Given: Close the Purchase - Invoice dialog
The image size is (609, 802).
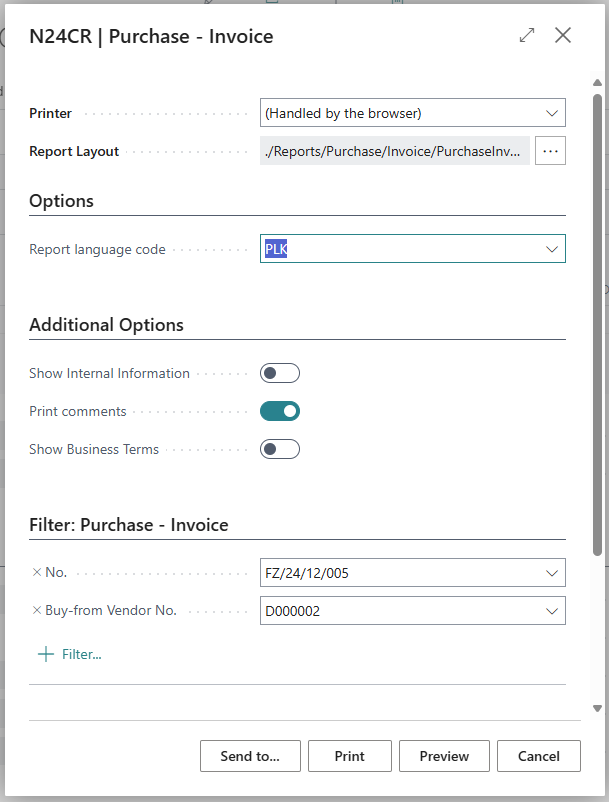Looking at the screenshot, I should pos(563,35).
